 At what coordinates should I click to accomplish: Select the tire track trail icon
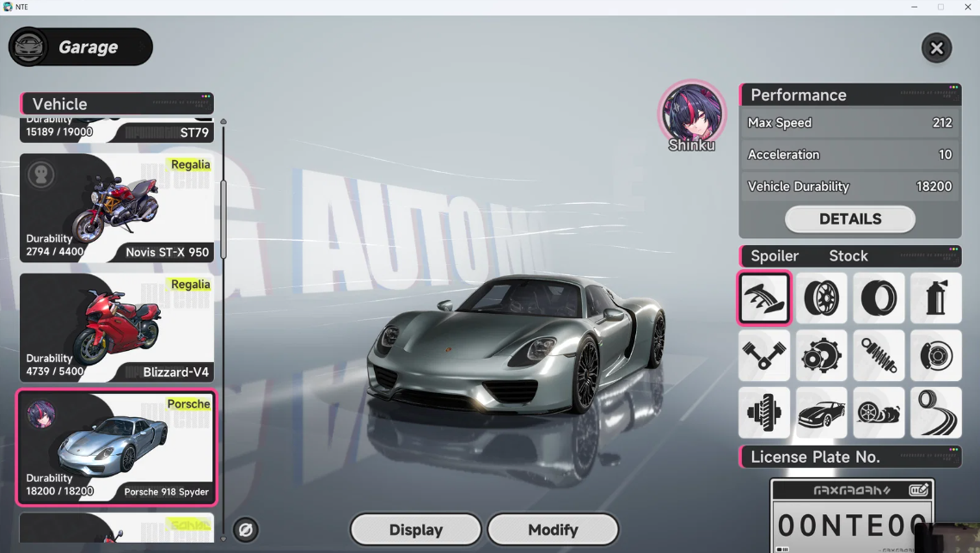(x=936, y=413)
